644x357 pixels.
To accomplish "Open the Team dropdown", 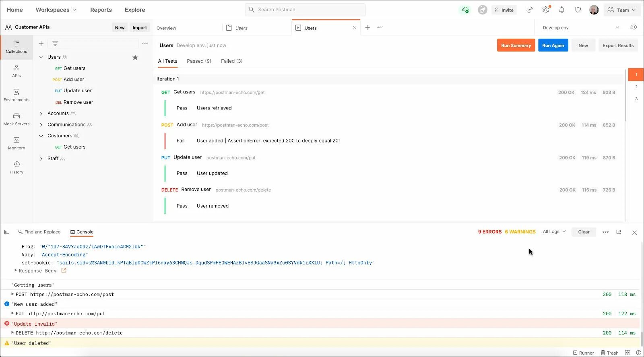I will pos(622,10).
